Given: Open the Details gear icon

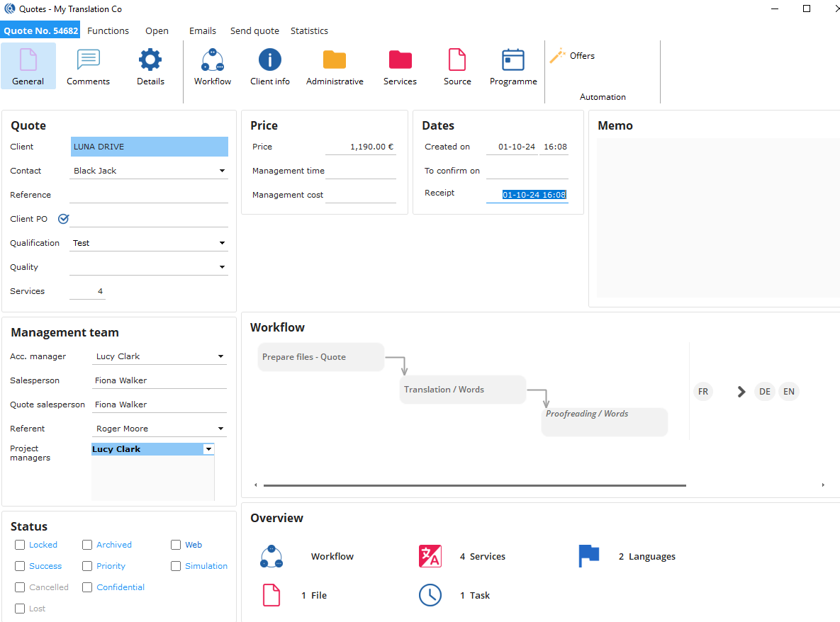Looking at the screenshot, I should (150, 61).
